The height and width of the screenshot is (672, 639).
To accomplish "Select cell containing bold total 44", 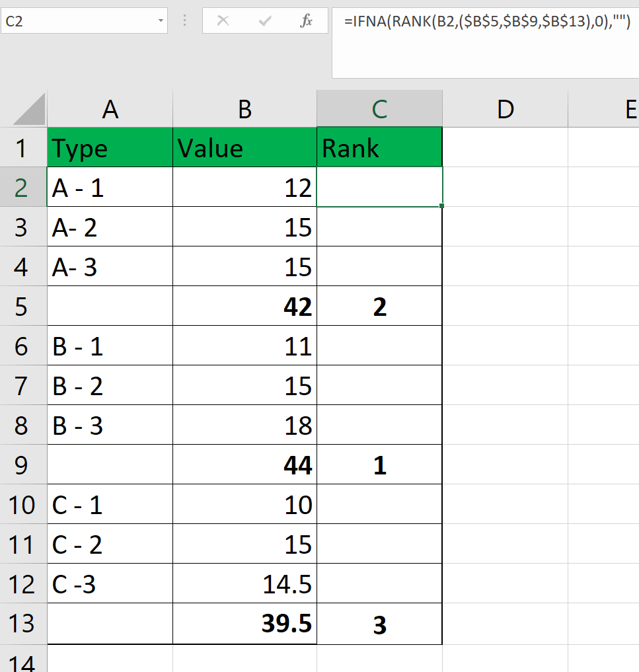I will 244,465.
